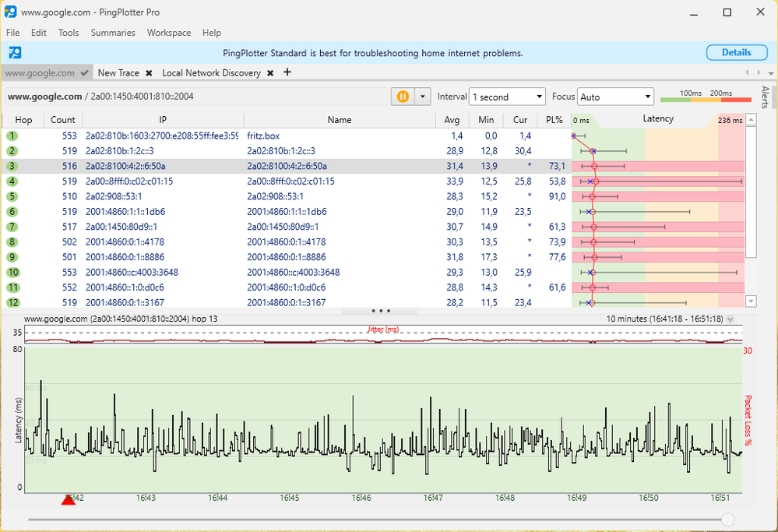The height and width of the screenshot is (532, 778).
Task: Expand the pause button dropdown arrow
Action: point(422,97)
